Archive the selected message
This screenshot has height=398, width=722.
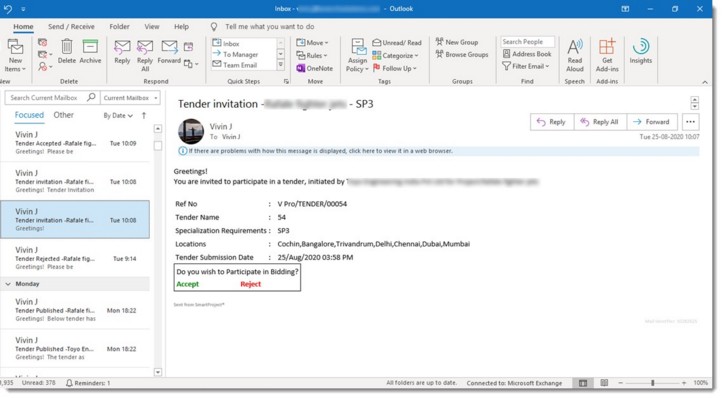pos(90,51)
